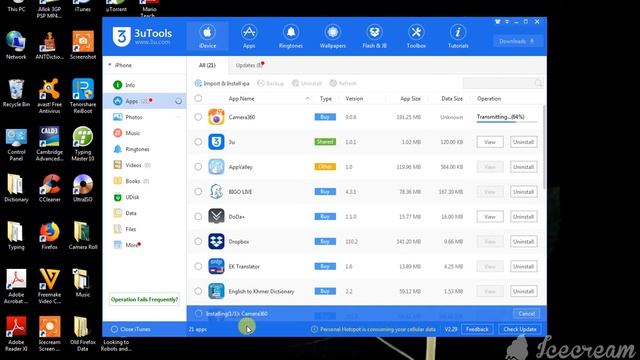
Task: Click the BIGO LIVE app icon
Action: [x=216, y=192]
